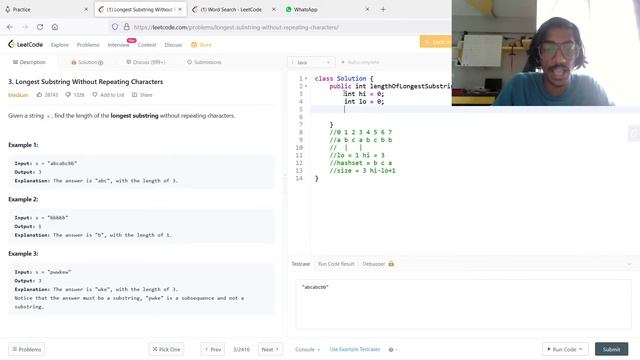This screenshot has height=360, width=640.
Task: Close the Longest Substring browser tab
Action: pyautogui.click(x=180, y=9)
